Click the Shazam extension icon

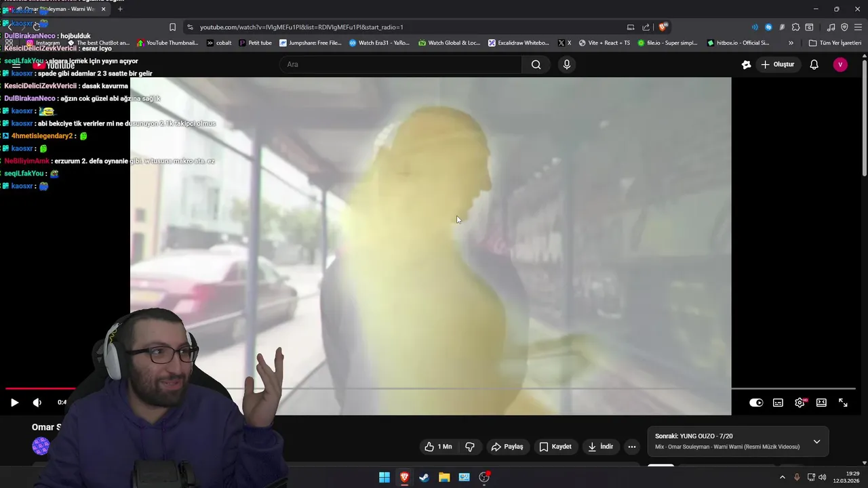[x=768, y=27]
